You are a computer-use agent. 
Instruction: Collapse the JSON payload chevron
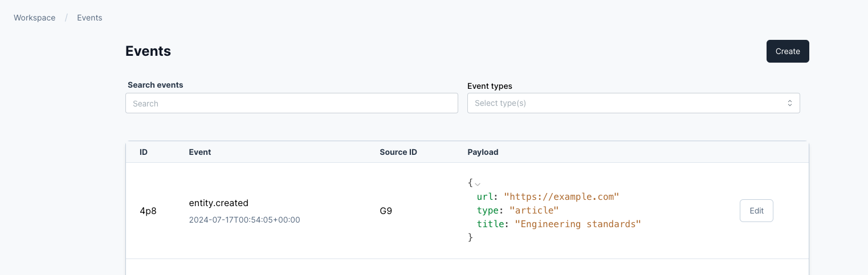point(478,184)
